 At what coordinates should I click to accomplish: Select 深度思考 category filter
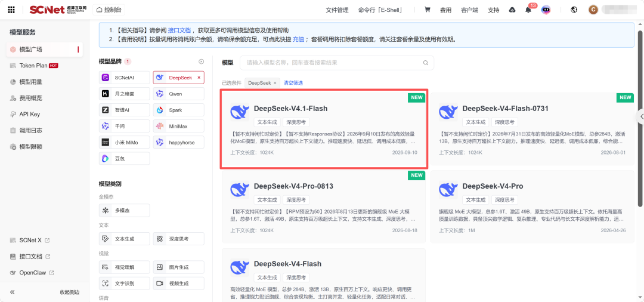[179, 239]
